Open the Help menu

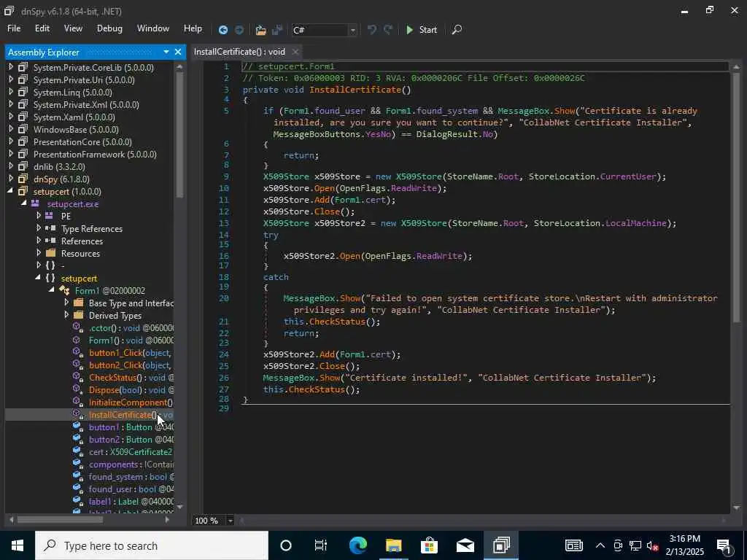193,28
